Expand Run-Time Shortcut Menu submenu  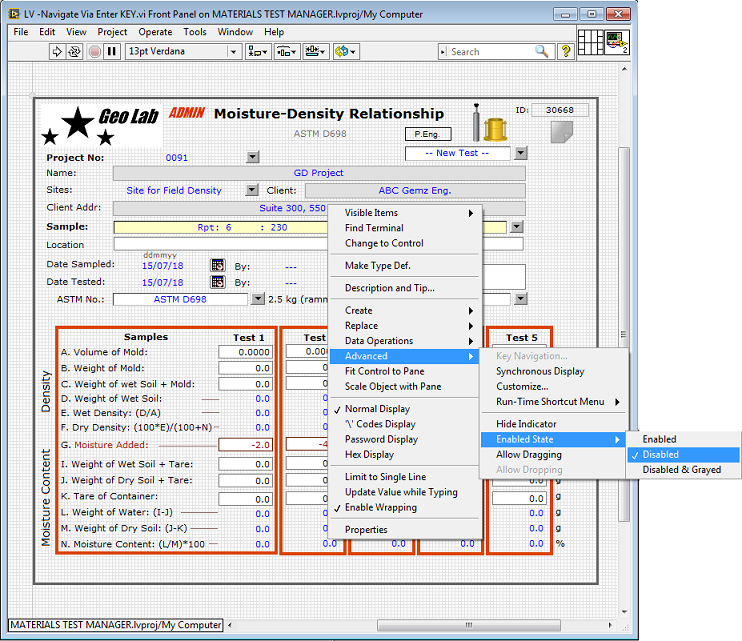554,402
